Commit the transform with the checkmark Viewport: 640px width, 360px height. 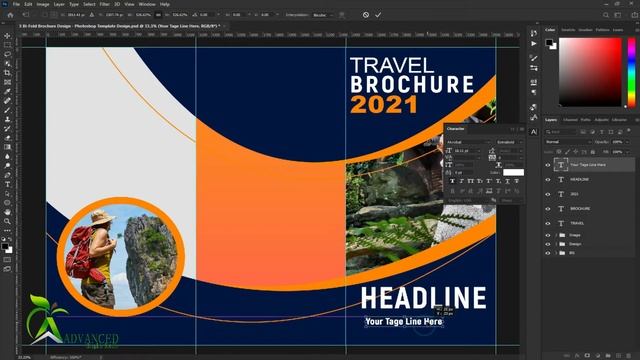[x=378, y=15]
